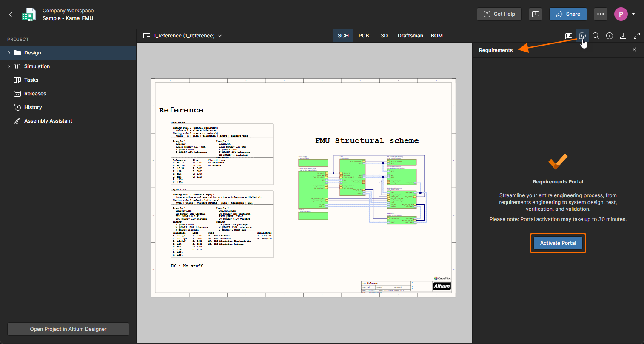Click the Download icon
Viewport: 644px width, 344px height.
[623, 36]
